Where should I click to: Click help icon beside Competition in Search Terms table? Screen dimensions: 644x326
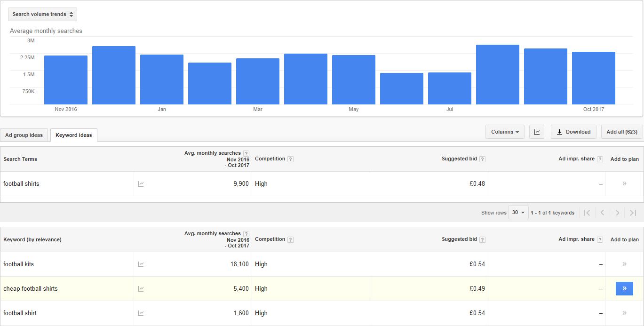(x=290, y=159)
